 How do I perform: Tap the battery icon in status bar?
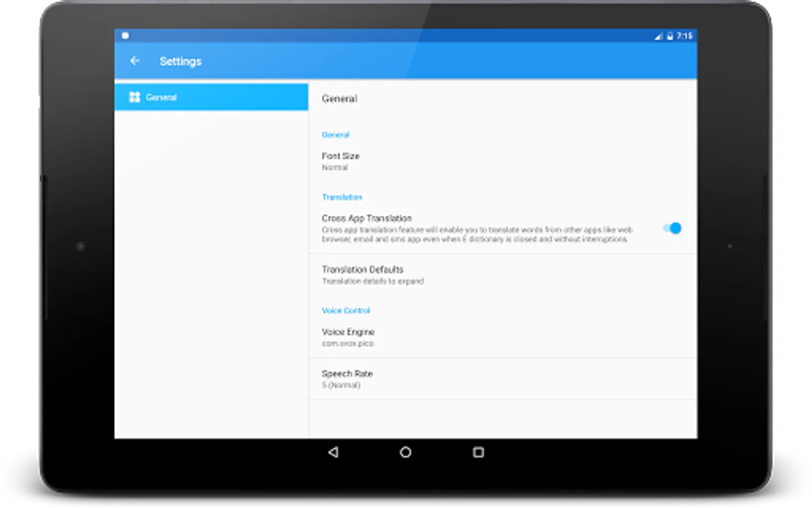coord(670,36)
